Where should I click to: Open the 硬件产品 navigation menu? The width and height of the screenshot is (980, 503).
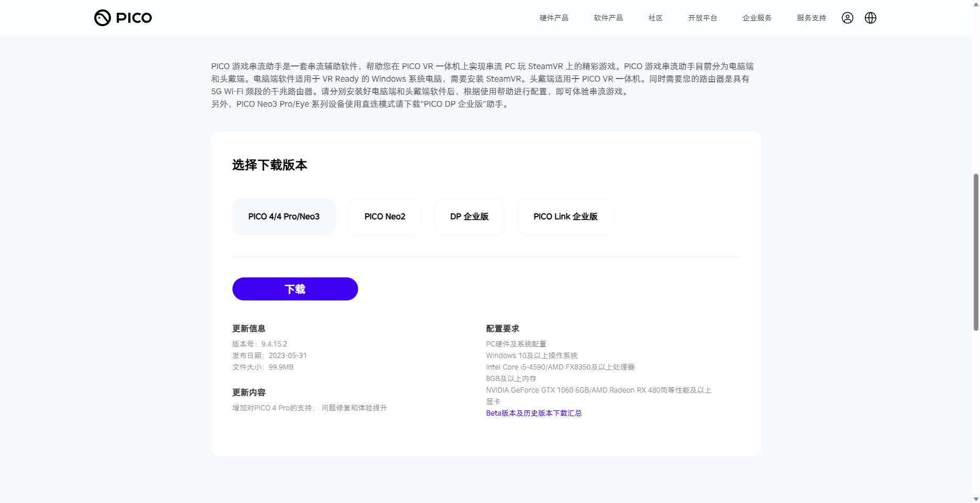tap(554, 18)
